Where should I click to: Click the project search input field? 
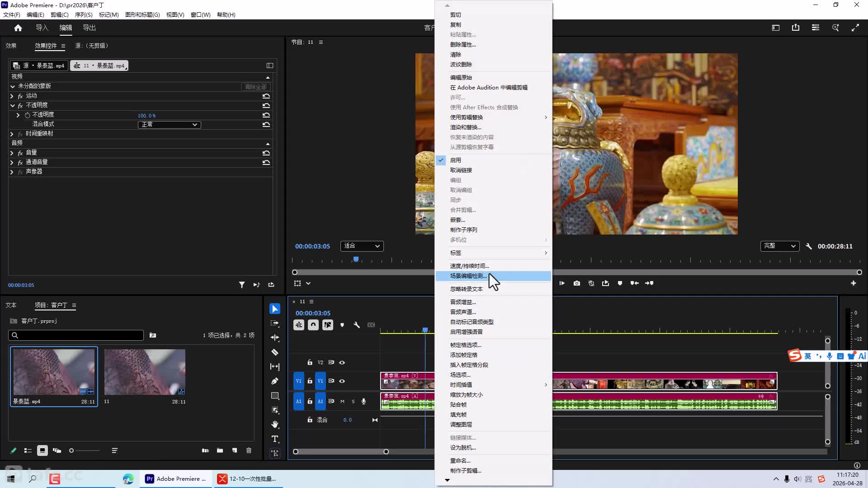click(x=76, y=335)
